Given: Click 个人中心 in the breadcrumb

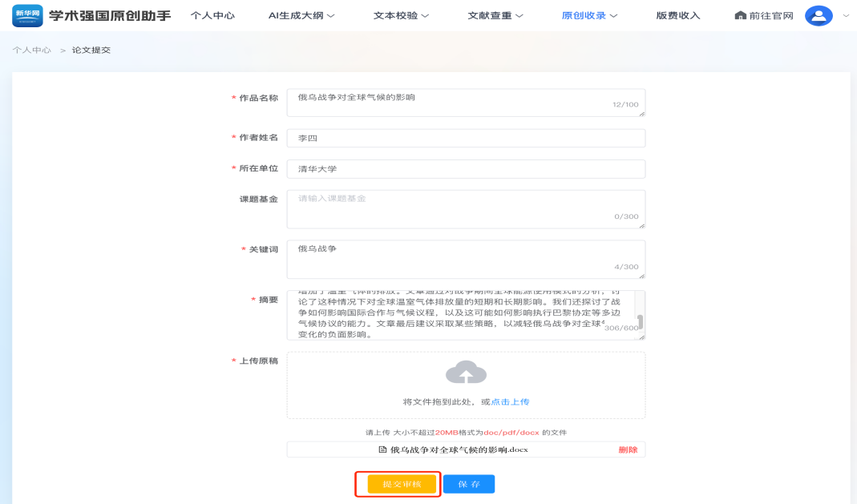Looking at the screenshot, I should (32, 50).
